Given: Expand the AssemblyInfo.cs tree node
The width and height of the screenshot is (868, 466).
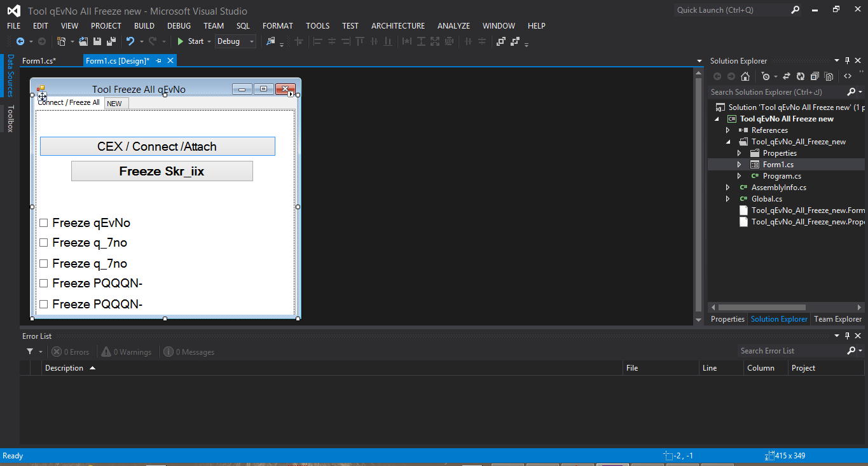Looking at the screenshot, I should (x=728, y=188).
